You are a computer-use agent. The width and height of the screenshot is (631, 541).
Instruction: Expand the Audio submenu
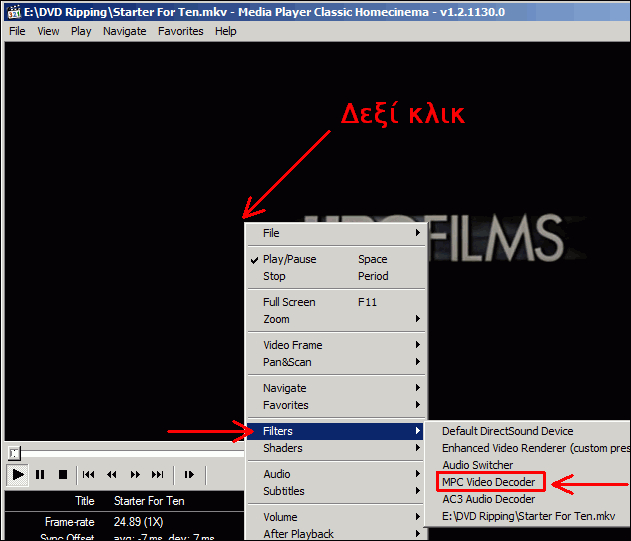(x=336, y=474)
